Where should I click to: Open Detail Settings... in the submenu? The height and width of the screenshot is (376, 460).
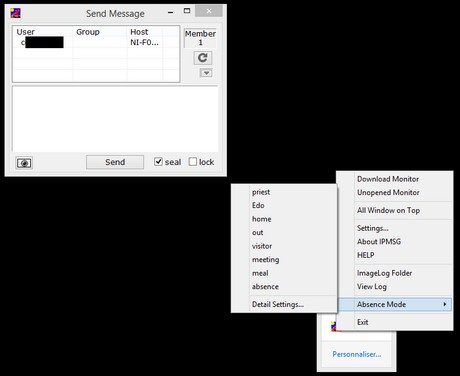284,304
